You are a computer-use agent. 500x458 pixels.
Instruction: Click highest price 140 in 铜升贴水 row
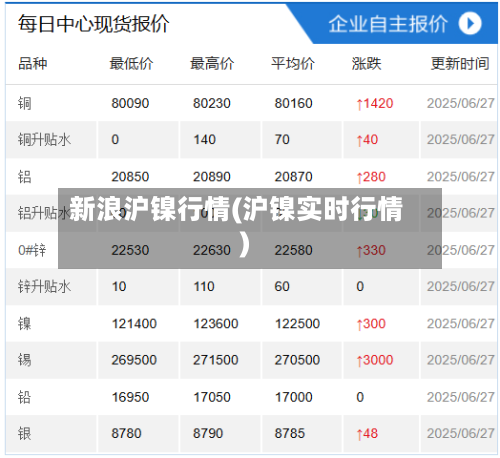coord(205,139)
